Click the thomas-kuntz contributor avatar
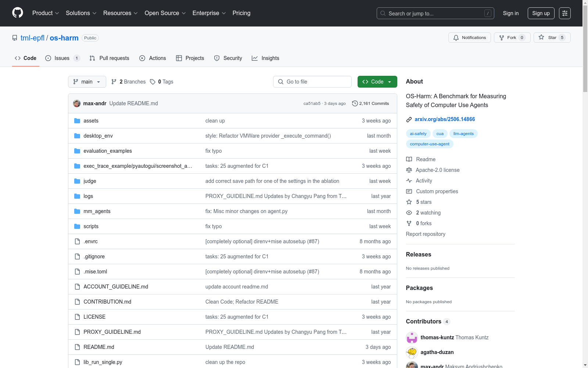Viewport: 588px width, 368px height. tap(412, 337)
